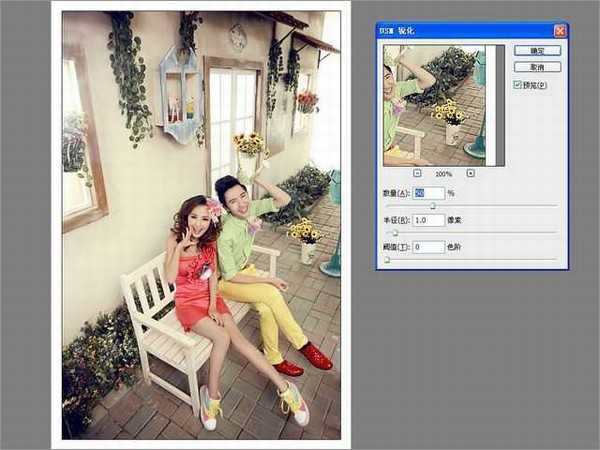This screenshot has width=600, height=450.
Task: Click the Radius slider handle
Action: point(395,233)
